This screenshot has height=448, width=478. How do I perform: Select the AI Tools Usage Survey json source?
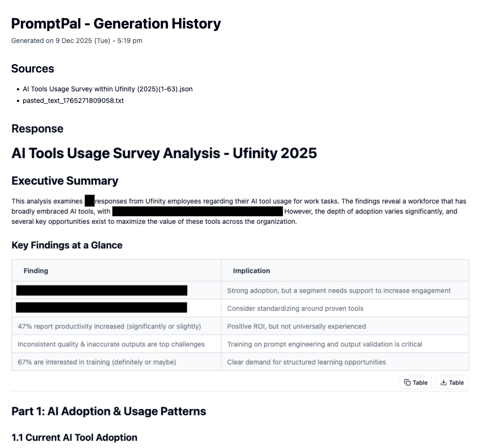[107, 89]
